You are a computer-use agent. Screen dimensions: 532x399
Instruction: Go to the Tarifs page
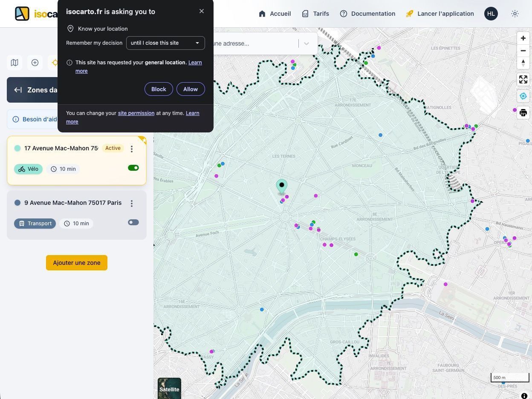click(x=315, y=14)
